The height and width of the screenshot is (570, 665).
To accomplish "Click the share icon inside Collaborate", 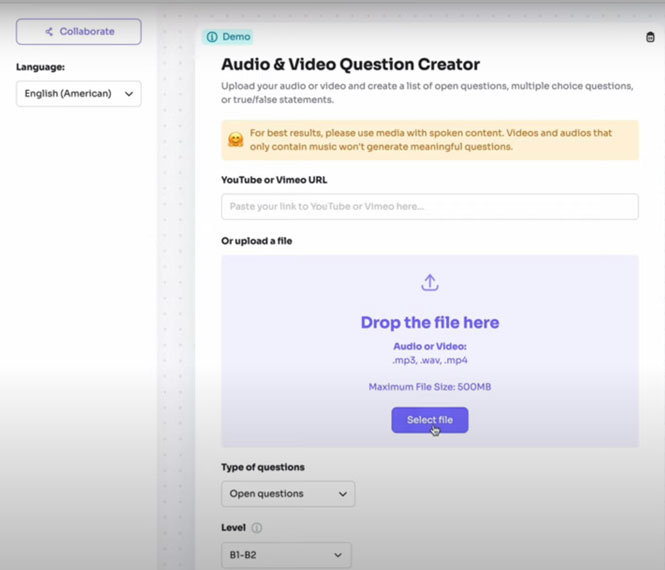I will coord(49,32).
